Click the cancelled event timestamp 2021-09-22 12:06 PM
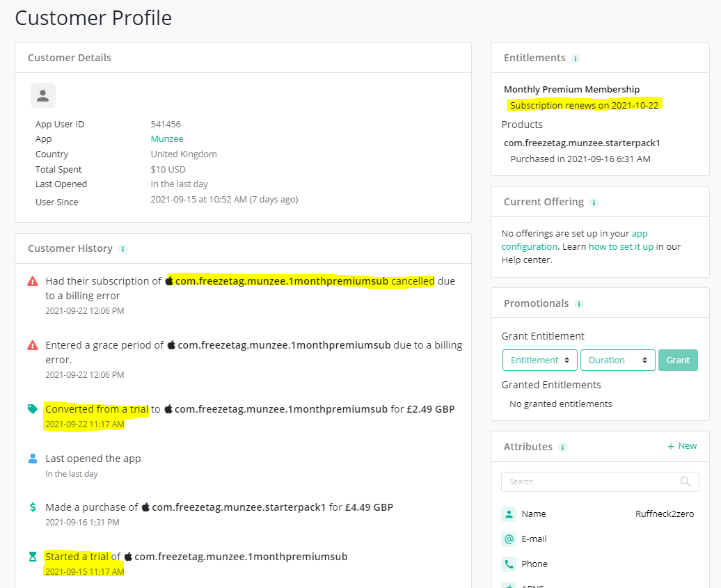721x588 pixels. click(85, 311)
